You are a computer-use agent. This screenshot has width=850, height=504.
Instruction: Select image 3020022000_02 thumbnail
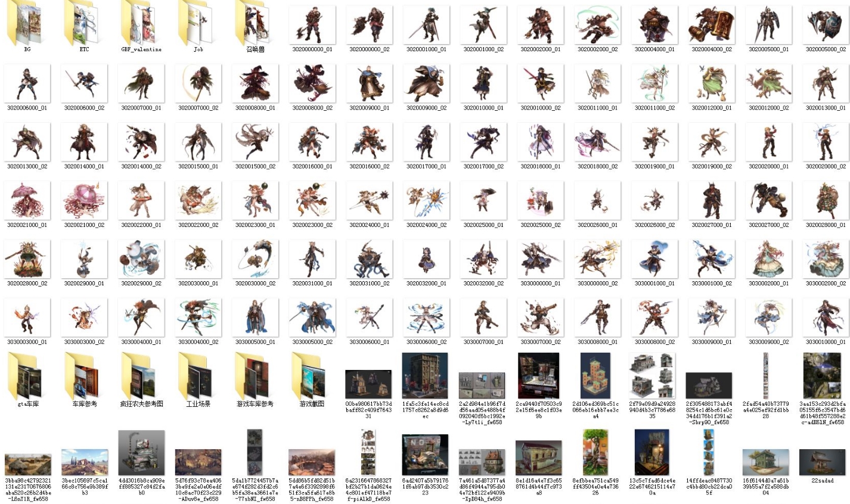(198, 201)
